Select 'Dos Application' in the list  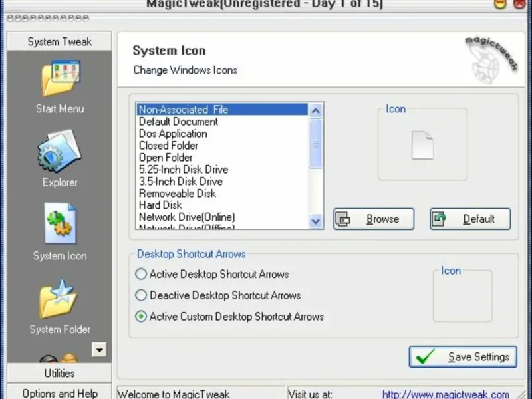[222, 134]
